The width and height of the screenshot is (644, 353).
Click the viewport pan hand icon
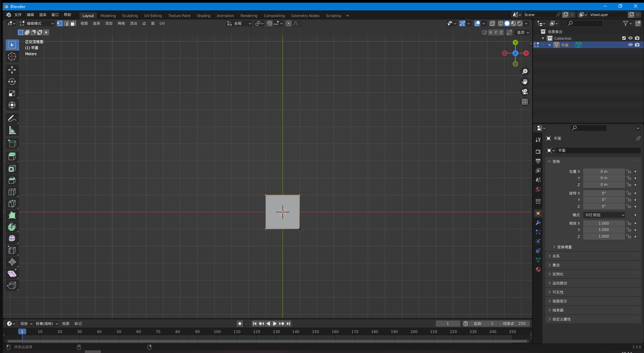pos(525,82)
